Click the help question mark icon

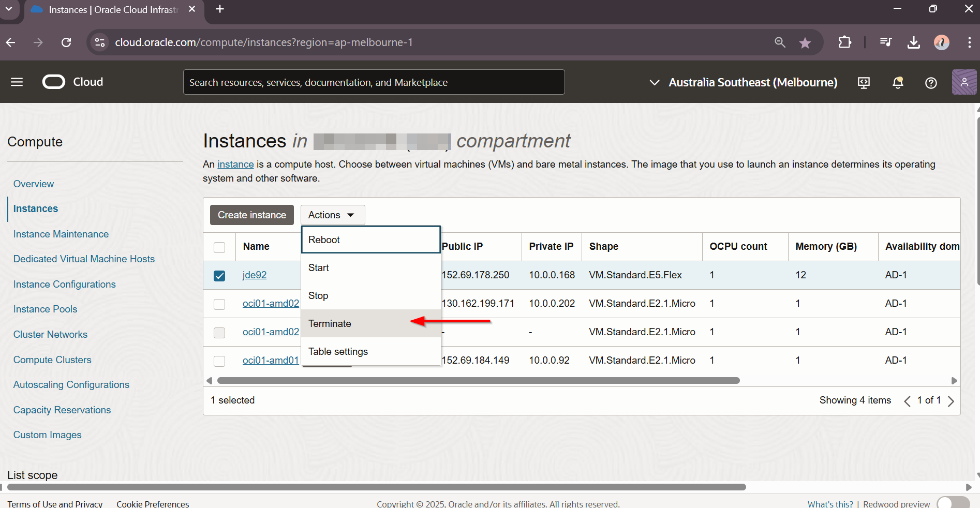[x=931, y=83]
